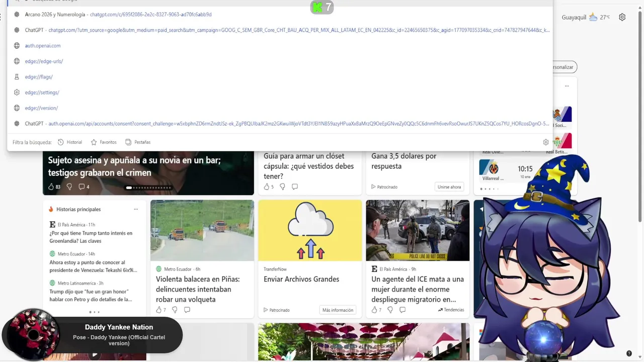The width and height of the screenshot is (644, 362).
Task: Click globe icon next to auth.openai.com
Action: [17, 46]
